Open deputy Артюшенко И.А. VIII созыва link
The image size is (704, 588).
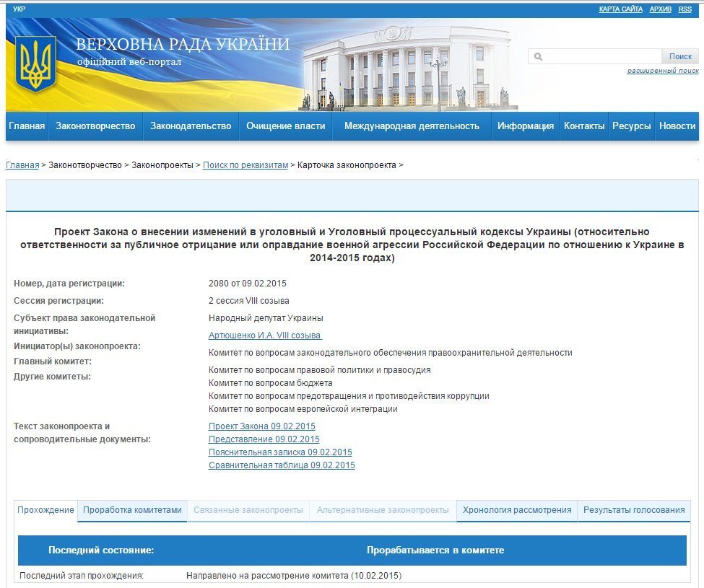point(265,335)
